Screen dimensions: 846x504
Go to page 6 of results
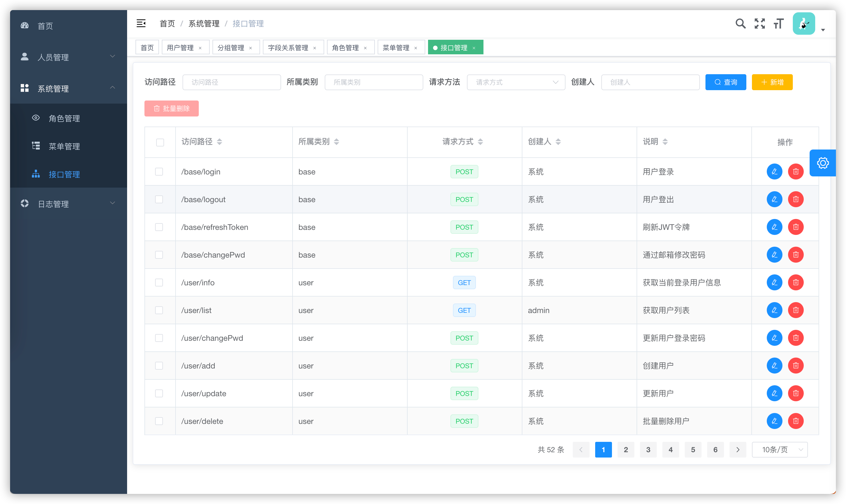[x=715, y=450]
